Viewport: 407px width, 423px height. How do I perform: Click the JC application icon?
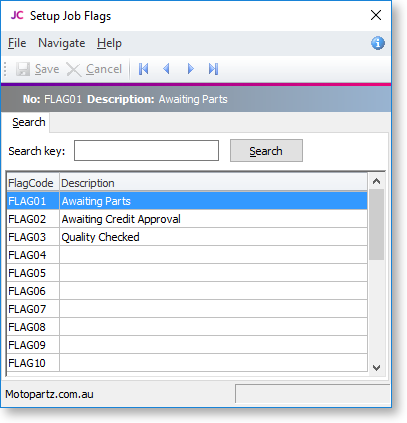coord(17,15)
